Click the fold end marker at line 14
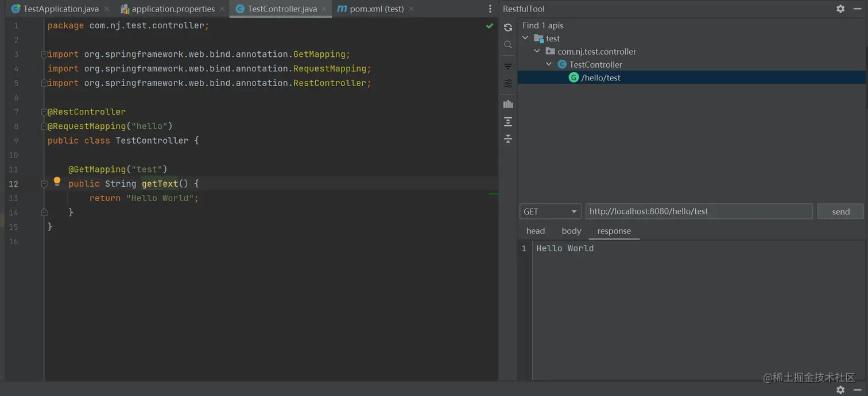 click(44, 213)
